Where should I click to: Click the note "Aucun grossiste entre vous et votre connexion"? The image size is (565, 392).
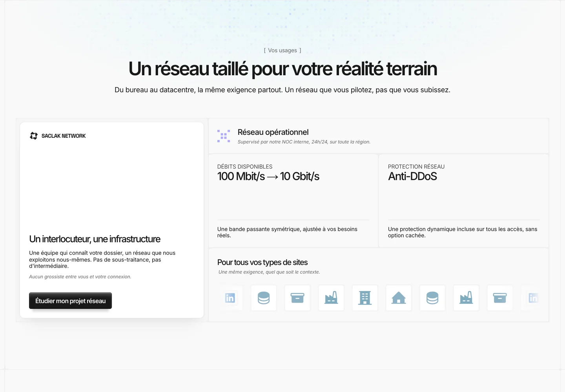click(x=80, y=277)
